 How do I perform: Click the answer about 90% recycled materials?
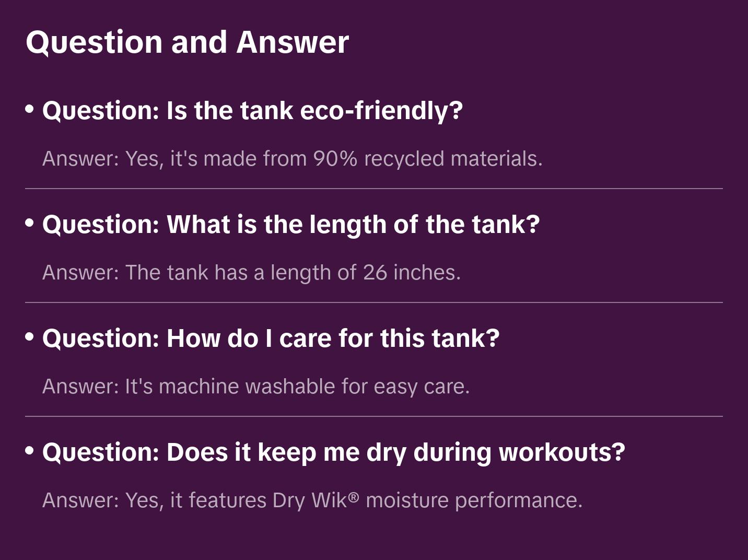[292, 159]
